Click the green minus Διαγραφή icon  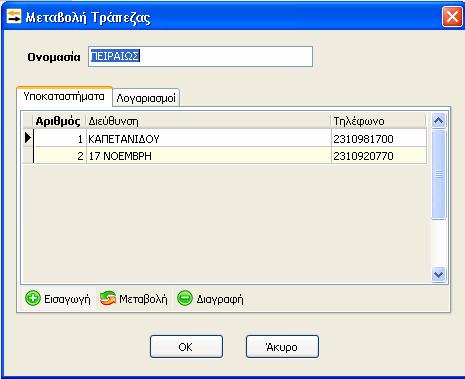pyautogui.click(x=185, y=298)
